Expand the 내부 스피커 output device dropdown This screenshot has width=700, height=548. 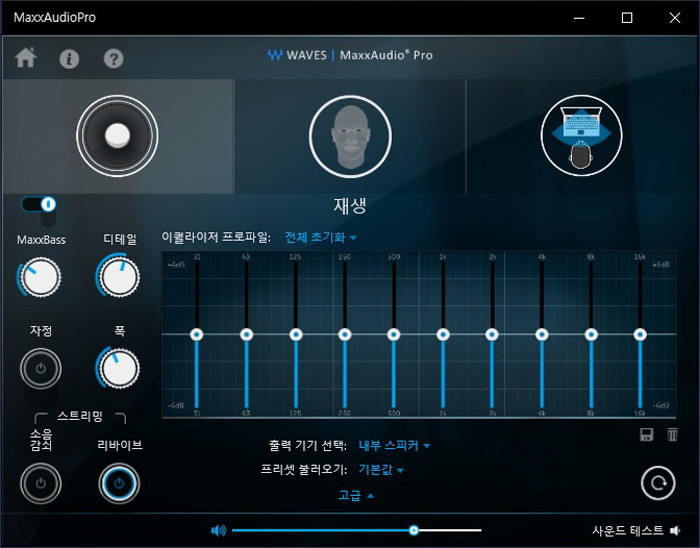click(x=395, y=446)
